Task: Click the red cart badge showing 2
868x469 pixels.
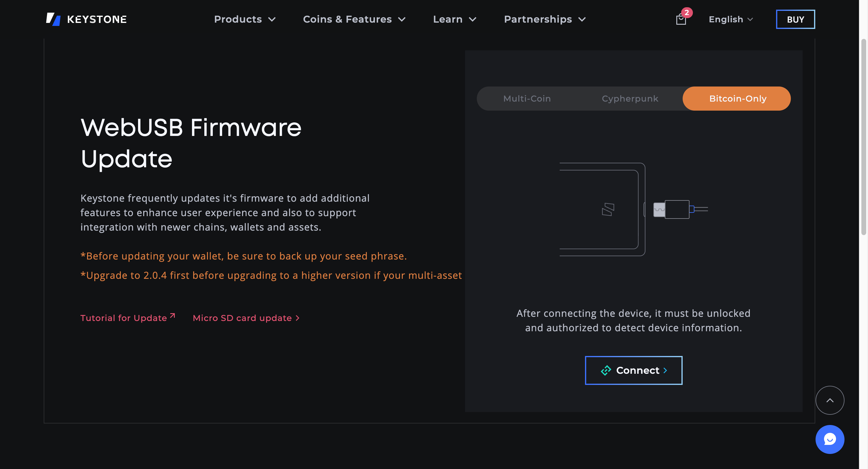Action: tap(687, 12)
